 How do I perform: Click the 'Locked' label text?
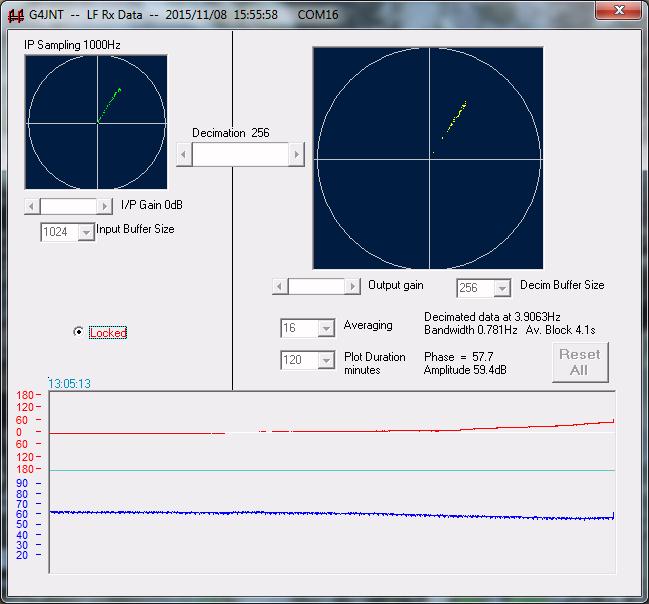pyautogui.click(x=108, y=333)
